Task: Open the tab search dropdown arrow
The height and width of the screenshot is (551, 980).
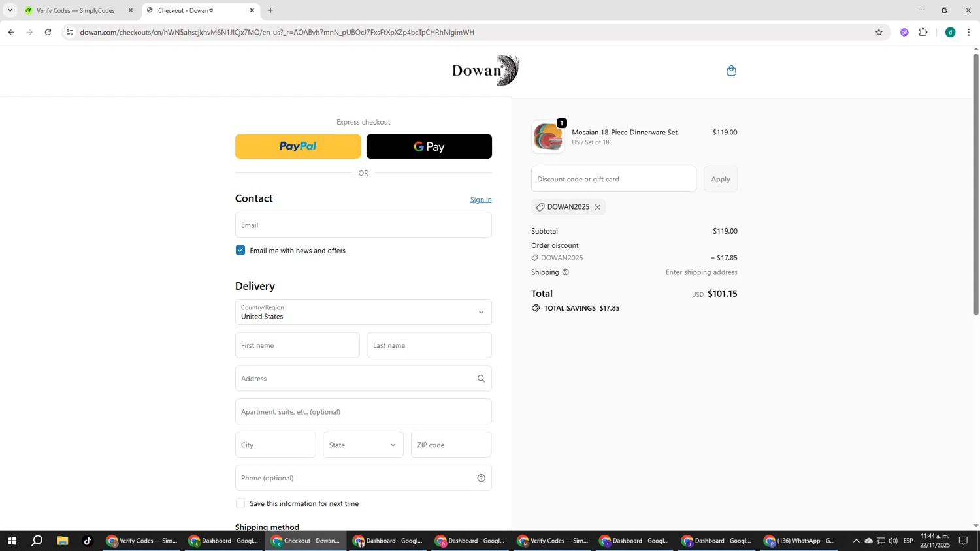Action: (x=10, y=10)
